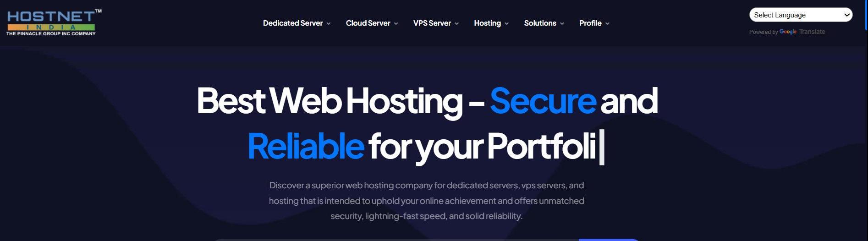Screen dimensions: 868x241
Task: Click the blue word Reliable in the headline
Action: coord(306,146)
